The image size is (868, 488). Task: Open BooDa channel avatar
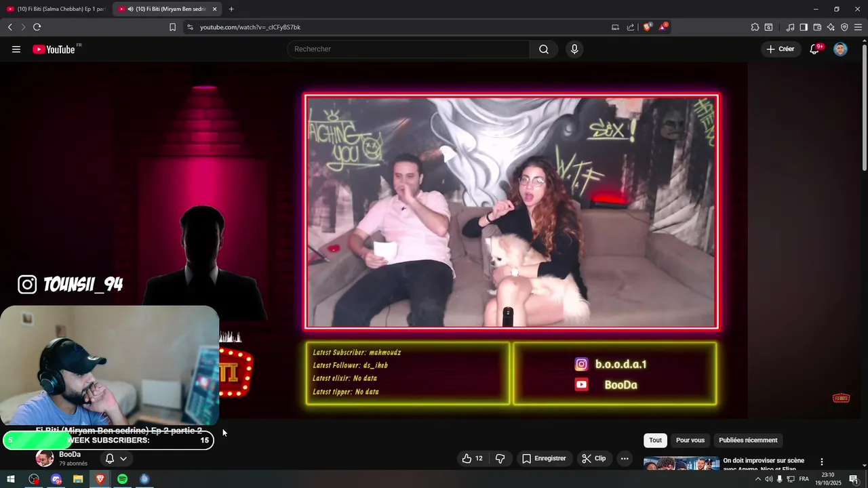point(45,459)
